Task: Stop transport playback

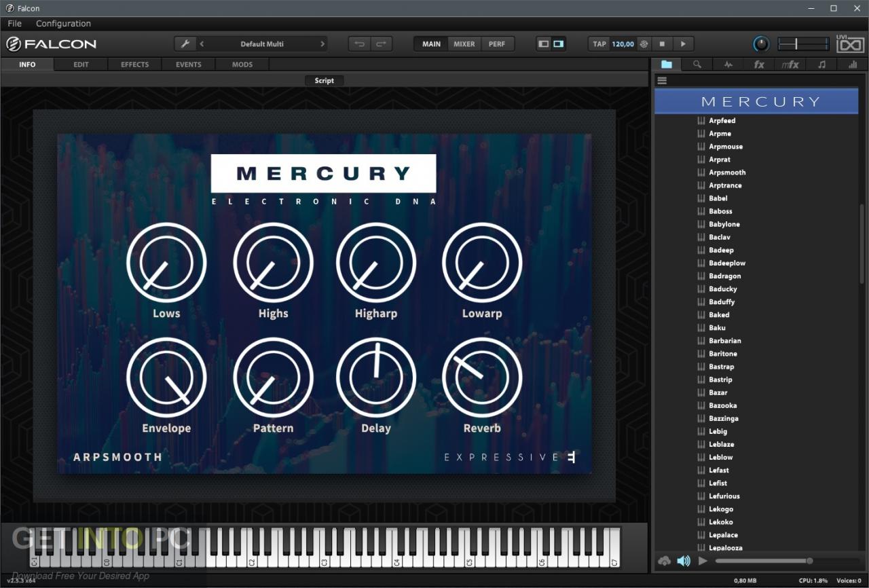Action: pyautogui.click(x=662, y=44)
